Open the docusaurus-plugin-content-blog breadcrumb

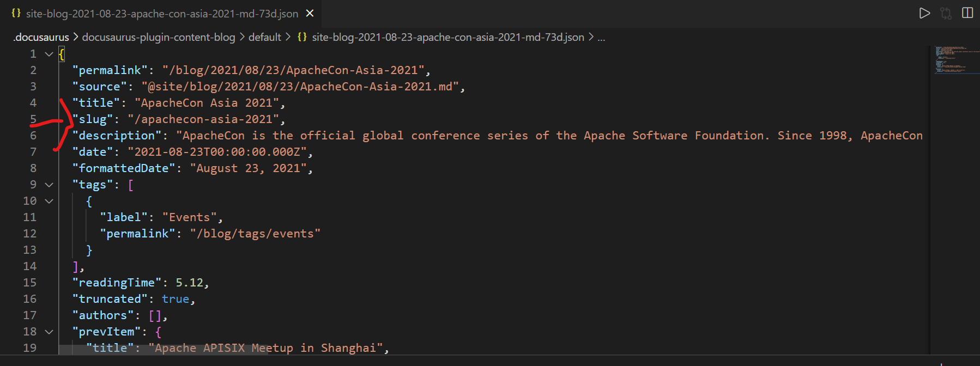tap(158, 36)
